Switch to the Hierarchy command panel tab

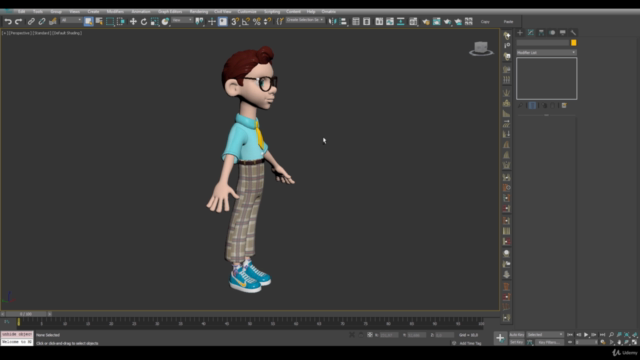tap(541, 33)
